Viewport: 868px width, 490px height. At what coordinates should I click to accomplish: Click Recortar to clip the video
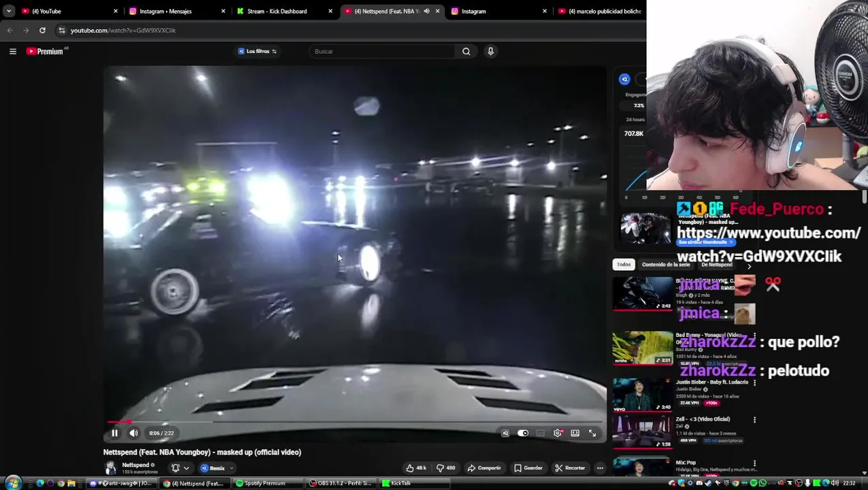(570, 468)
